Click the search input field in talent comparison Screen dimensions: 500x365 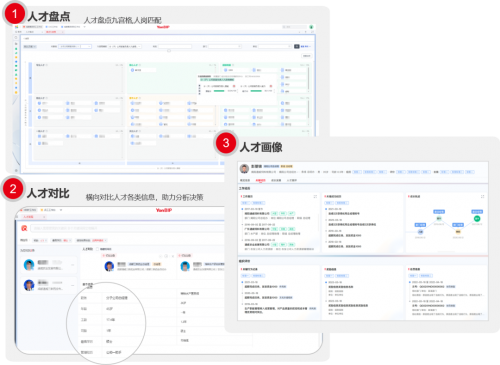[x=128, y=228]
